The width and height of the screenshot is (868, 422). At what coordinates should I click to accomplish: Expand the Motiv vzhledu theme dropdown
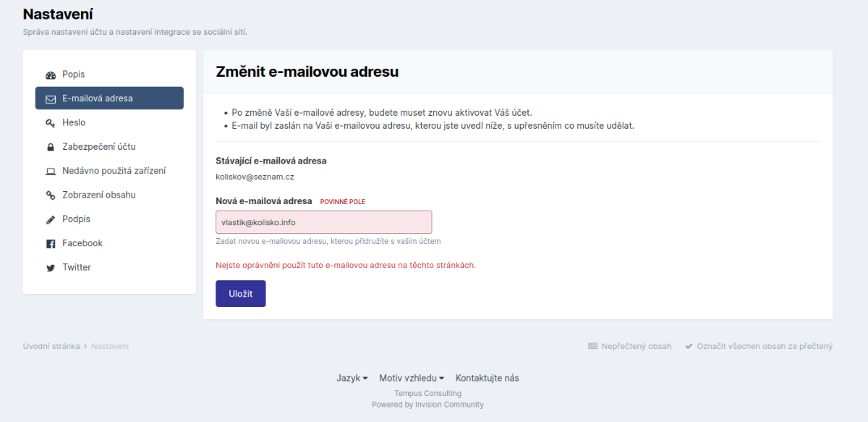tap(412, 378)
